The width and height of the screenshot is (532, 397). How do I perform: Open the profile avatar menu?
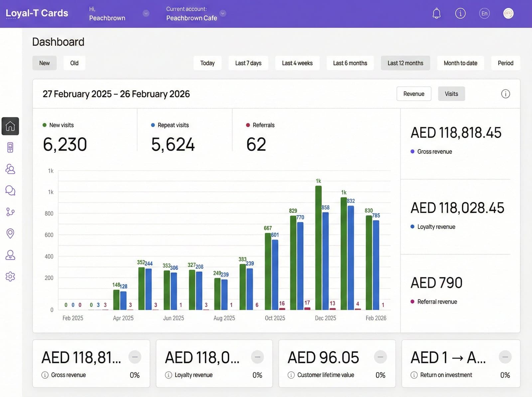(x=508, y=13)
